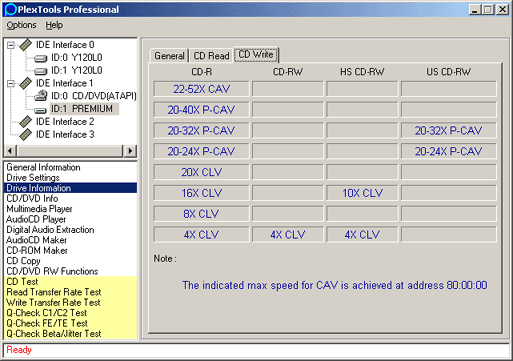This screenshot has width=513, height=361.
Task: Select ID:0 Y120L0 drive entry
Action: coord(77,58)
